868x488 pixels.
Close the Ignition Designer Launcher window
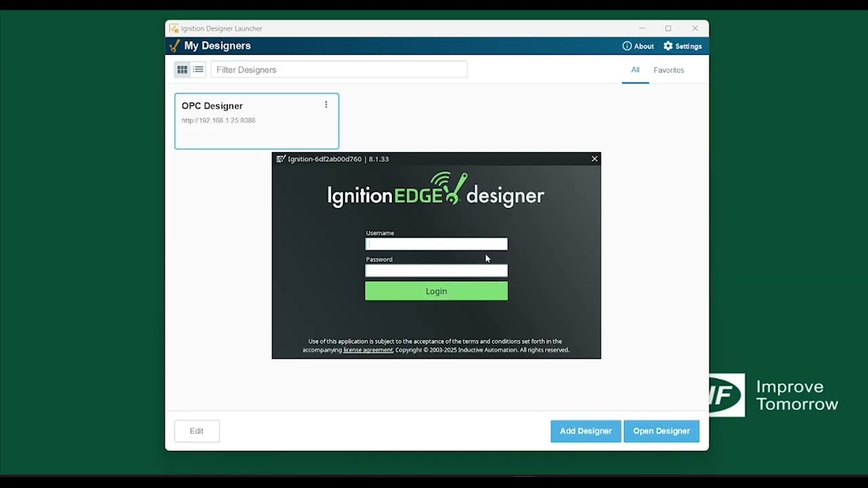point(695,28)
